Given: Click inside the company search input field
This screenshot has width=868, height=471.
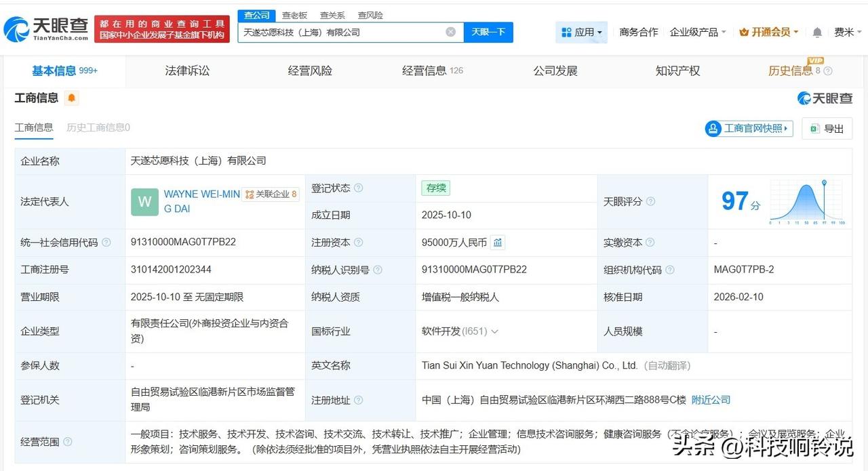Looking at the screenshot, I should (x=339, y=32).
